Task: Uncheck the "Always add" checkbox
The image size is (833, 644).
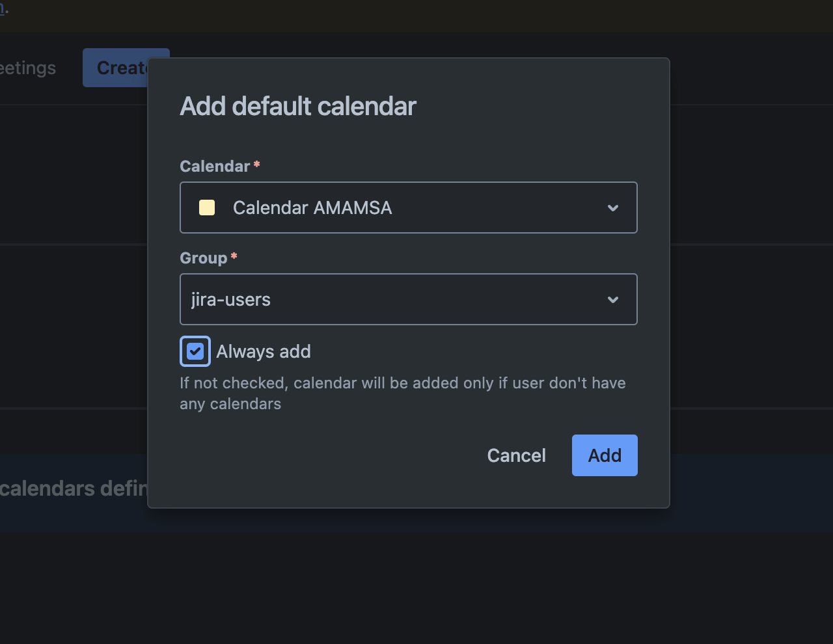Action: 195,351
